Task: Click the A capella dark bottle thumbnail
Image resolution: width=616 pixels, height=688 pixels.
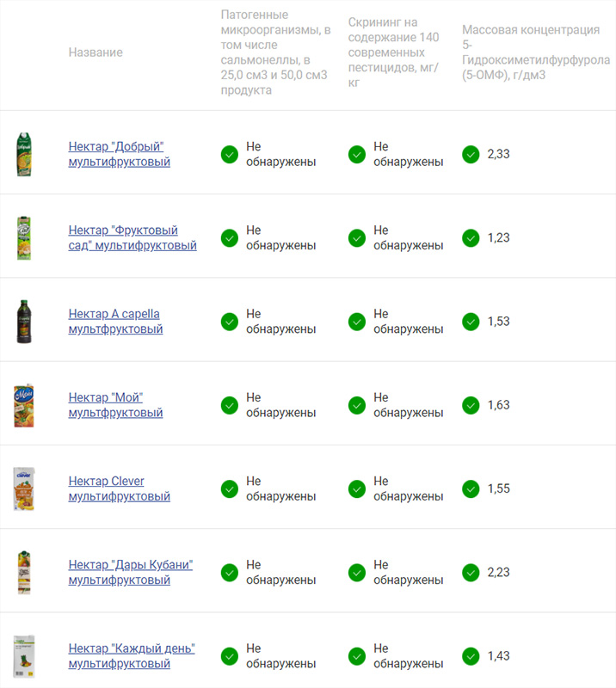Action: (x=24, y=322)
